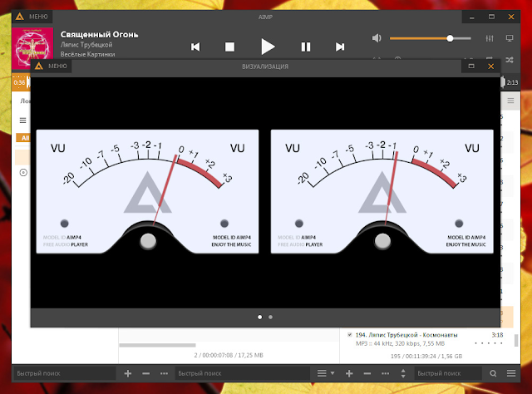Click the left VU meter
532x394 pixels.
(147, 191)
